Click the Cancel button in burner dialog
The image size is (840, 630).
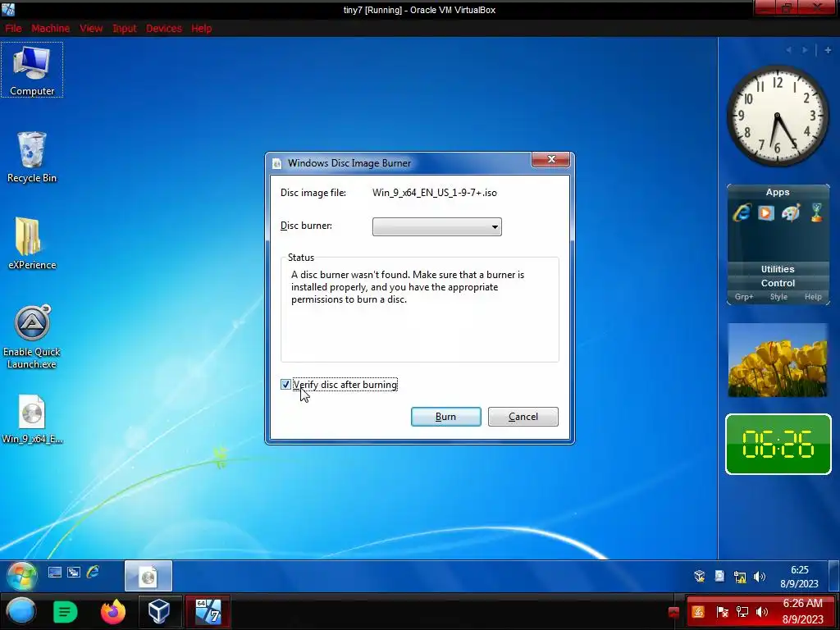pos(523,417)
